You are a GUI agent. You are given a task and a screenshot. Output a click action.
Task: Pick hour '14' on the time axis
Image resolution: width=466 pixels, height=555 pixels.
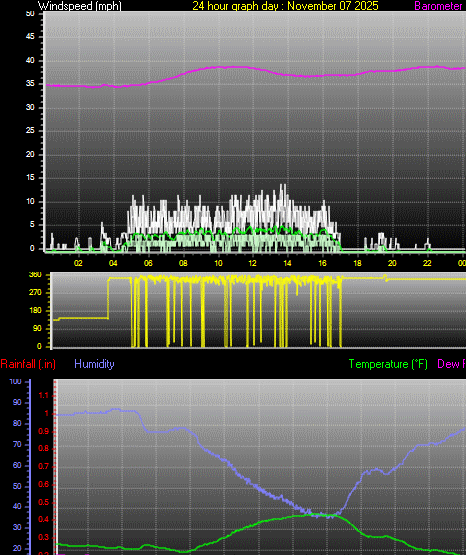pyautogui.click(x=287, y=263)
